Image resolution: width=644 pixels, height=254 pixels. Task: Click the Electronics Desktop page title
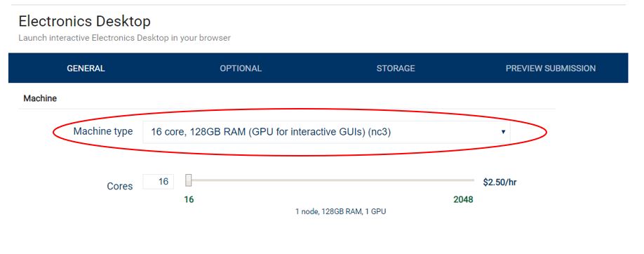tap(85, 21)
